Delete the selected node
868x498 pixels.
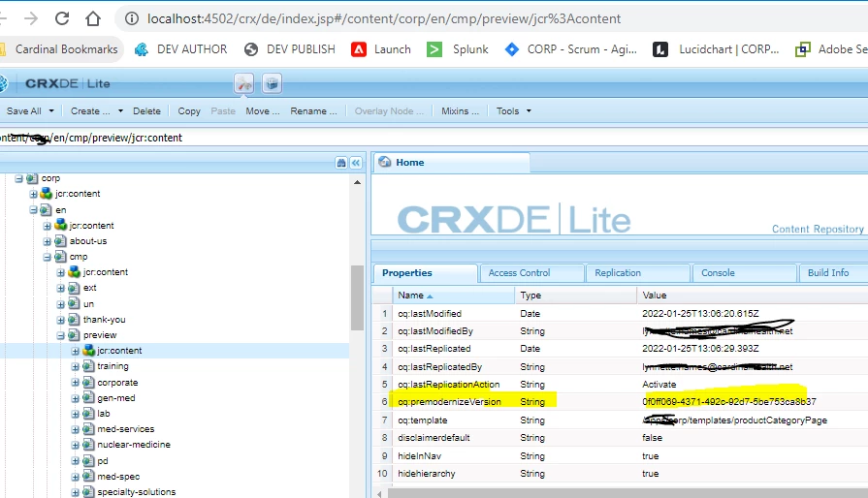pos(146,111)
